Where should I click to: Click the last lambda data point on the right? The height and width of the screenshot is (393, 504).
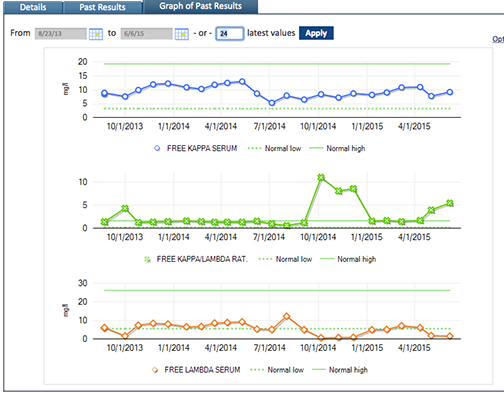coord(450,336)
